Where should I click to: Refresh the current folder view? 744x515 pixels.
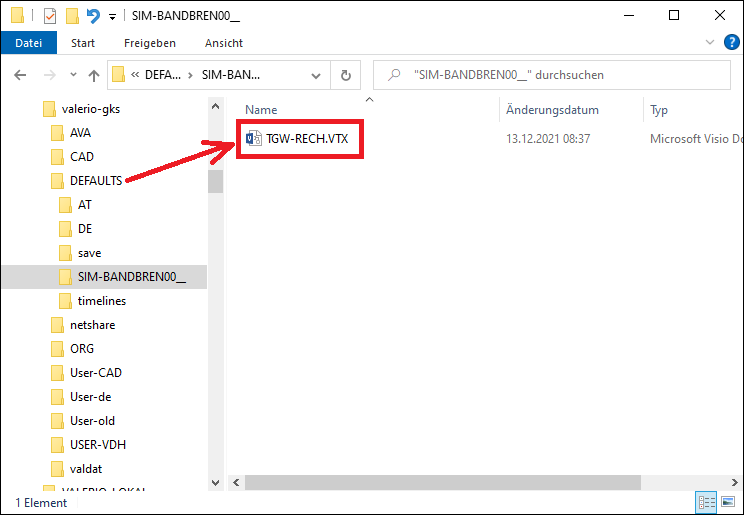pyautogui.click(x=345, y=75)
